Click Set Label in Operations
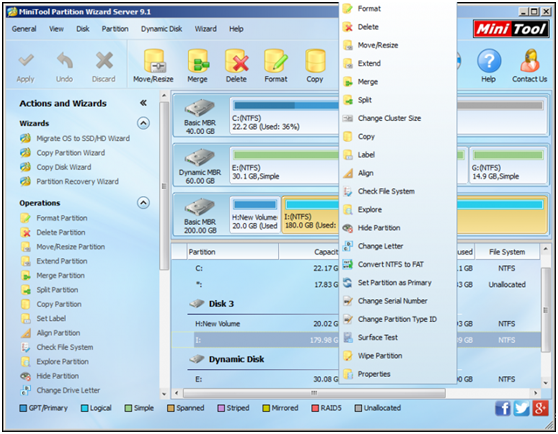 pyautogui.click(x=43, y=319)
